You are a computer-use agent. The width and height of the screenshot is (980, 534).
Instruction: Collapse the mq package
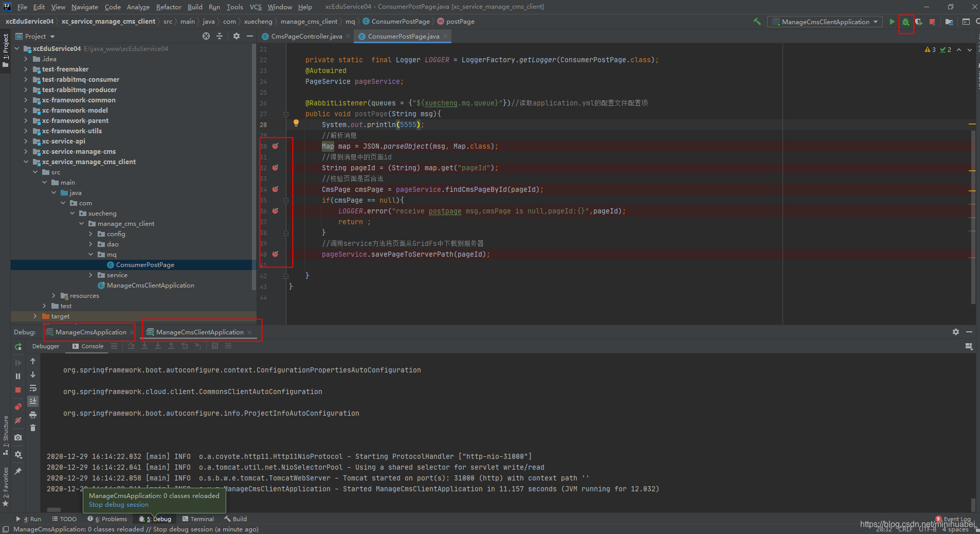[x=90, y=255]
